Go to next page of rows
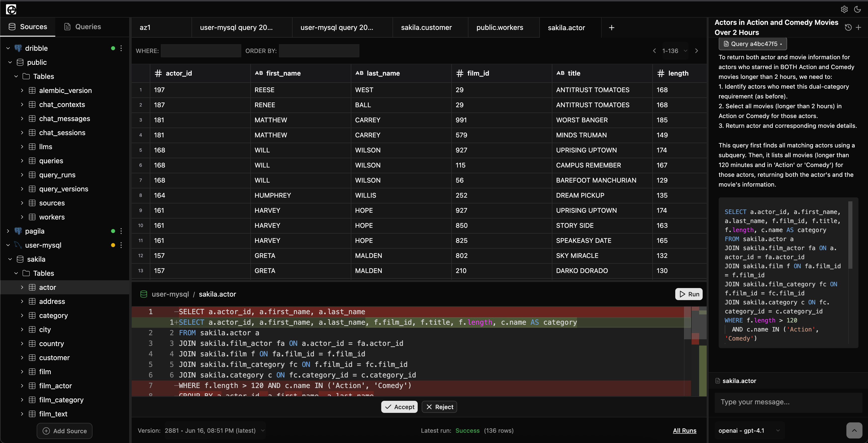 (x=697, y=51)
